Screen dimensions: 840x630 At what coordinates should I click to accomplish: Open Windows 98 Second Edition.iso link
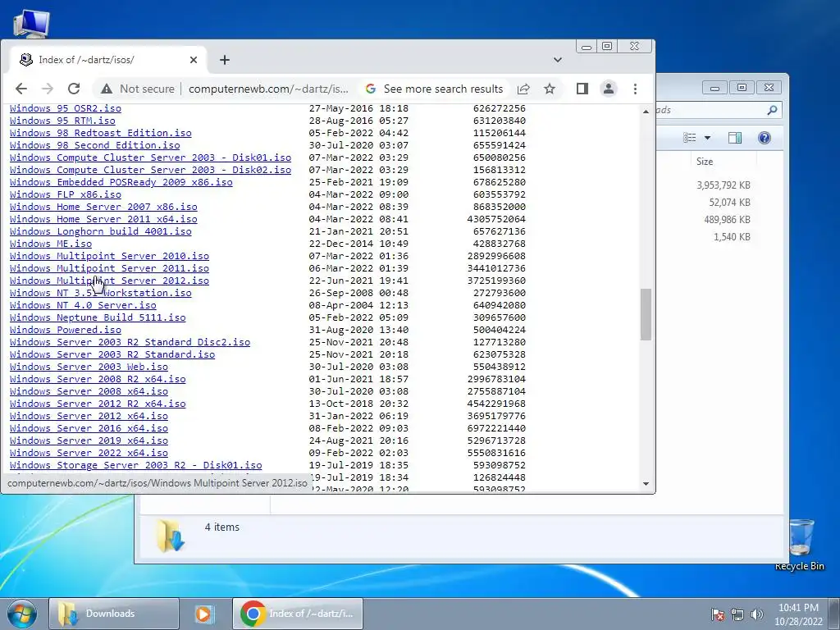[x=95, y=145]
